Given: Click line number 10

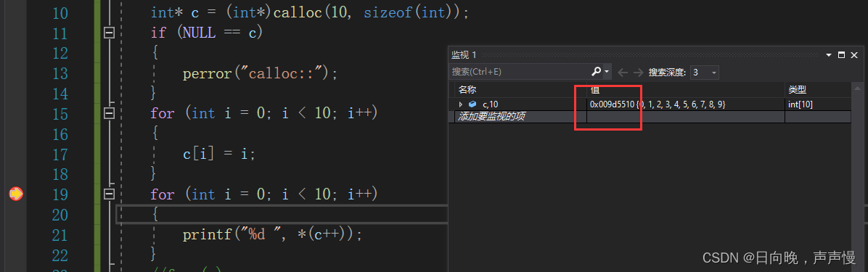Looking at the screenshot, I should [x=60, y=13].
